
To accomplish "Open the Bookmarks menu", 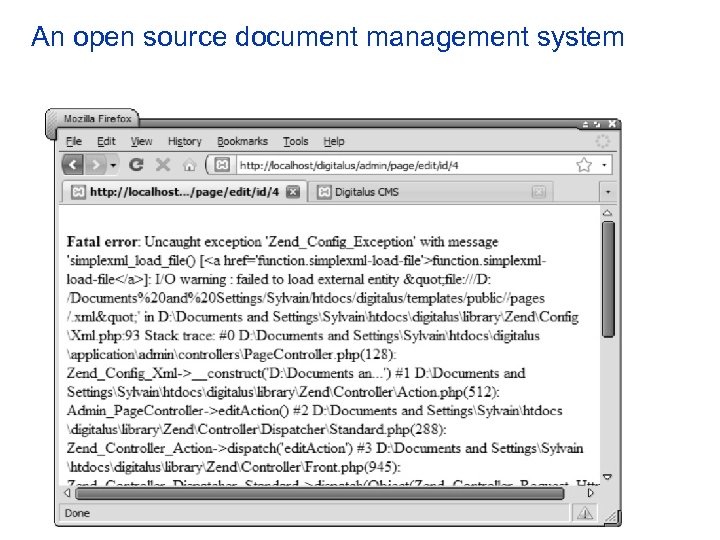I will [242, 141].
